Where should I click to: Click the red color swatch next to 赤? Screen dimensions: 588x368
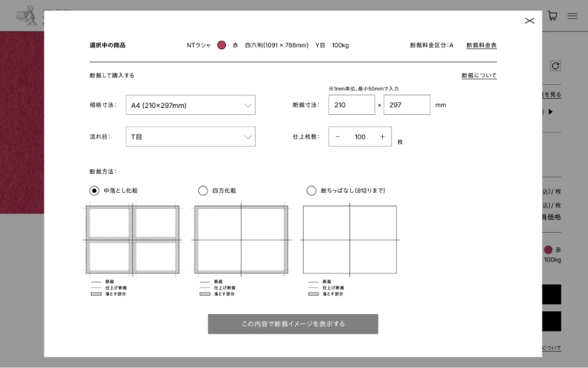point(222,45)
